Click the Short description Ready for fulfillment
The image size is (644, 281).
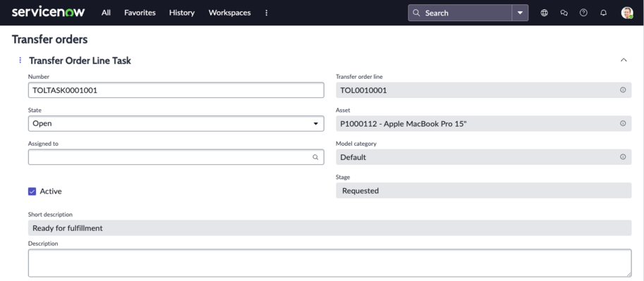pos(329,227)
